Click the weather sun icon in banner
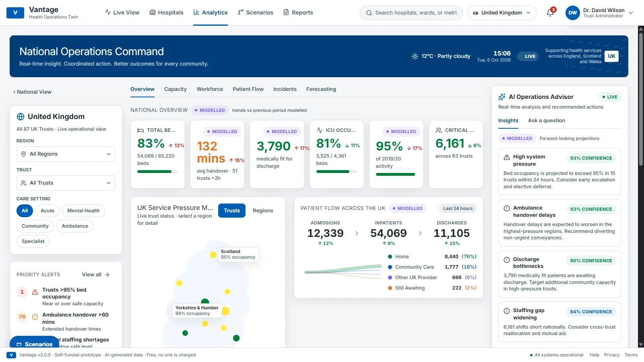 415,56
